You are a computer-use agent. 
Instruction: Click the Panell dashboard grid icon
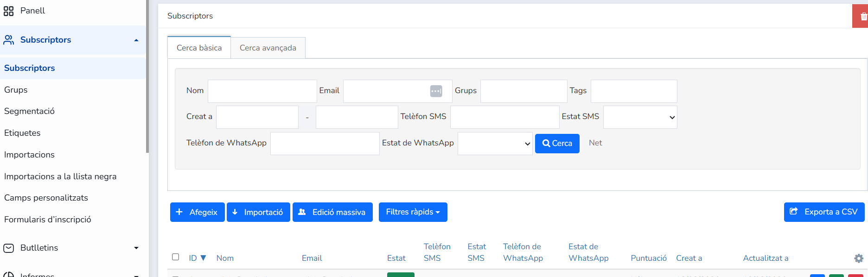(9, 11)
